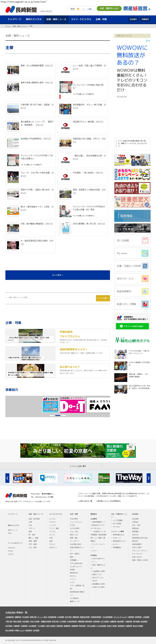Open クワガタkids誕生 sidebar article
This screenshot has height=644, width=156.
tap(132, 354)
